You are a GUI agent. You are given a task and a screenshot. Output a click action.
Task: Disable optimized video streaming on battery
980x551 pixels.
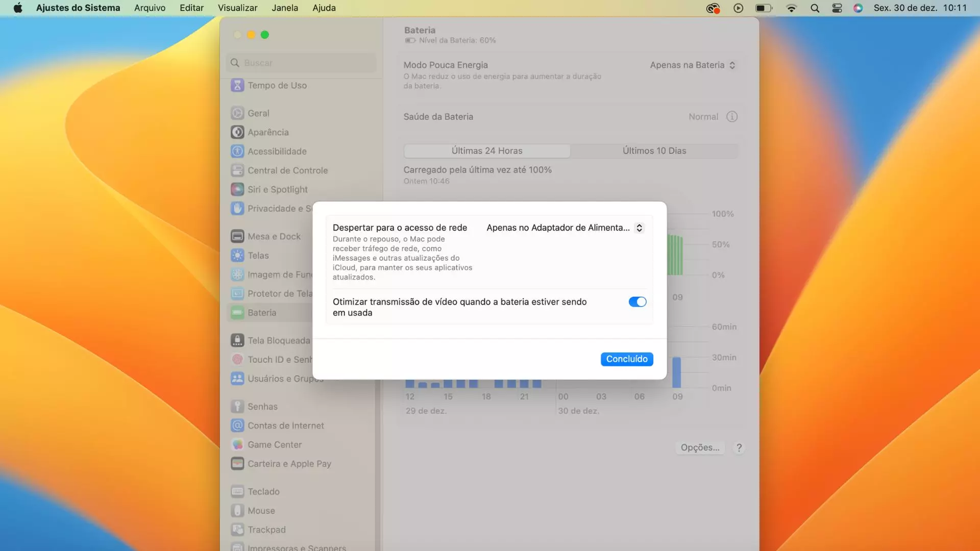click(637, 302)
